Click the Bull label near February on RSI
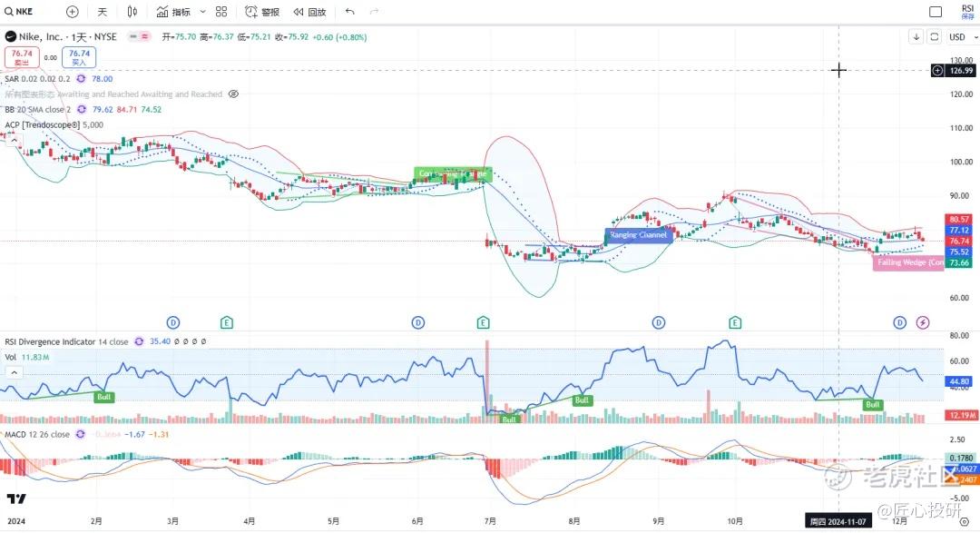 pos(103,397)
